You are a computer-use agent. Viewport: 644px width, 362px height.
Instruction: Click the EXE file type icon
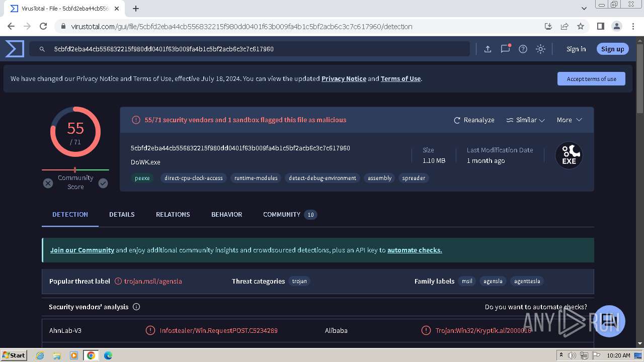pyautogui.click(x=569, y=155)
